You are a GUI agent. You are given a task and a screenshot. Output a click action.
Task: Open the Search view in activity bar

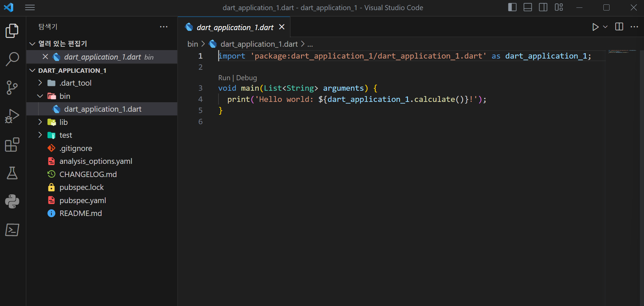[x=12, y=59]
